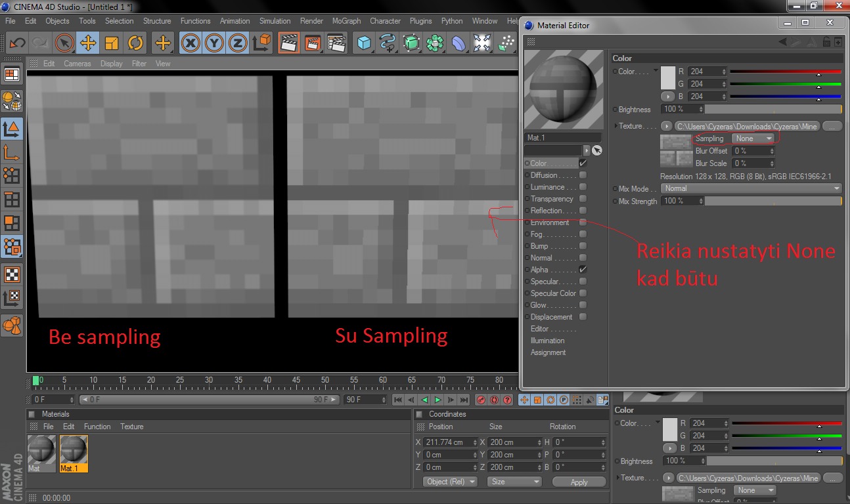Image resolution: width=850 pixels, height=504 pixels.
Task: Expand the color mode arrow beside B
Action: click(668, 96)
